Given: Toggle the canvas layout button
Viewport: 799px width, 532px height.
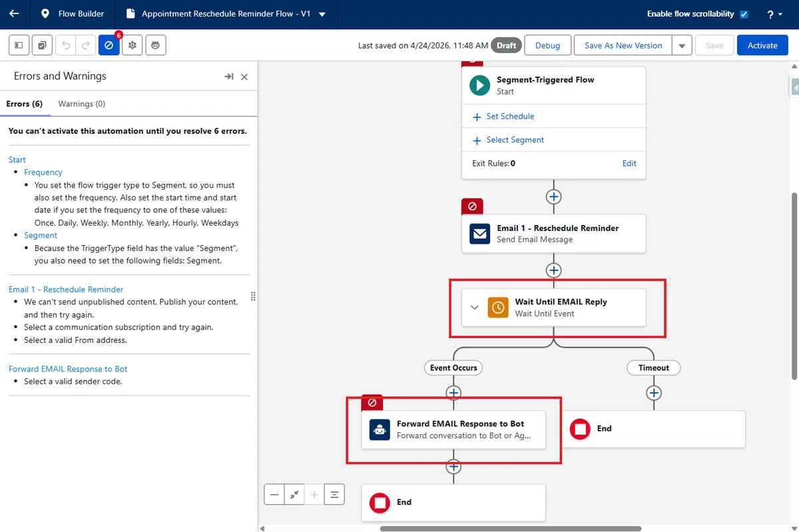Looking at the screenshot, I should [x=334, y=495].
